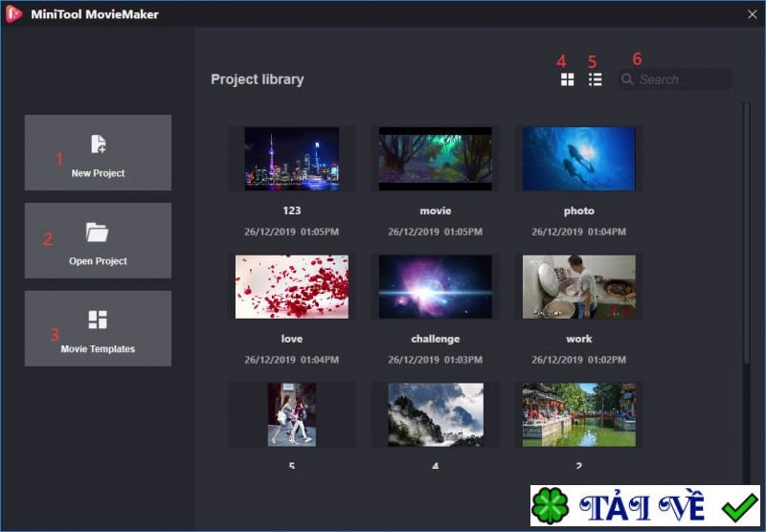Open the "movie" forest project thumbnail

click(x=436, y=159)
